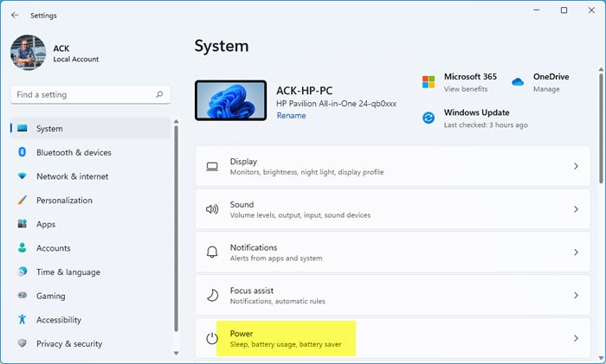Open Personalization settings

pyautogui.click(x=90, y=201)
